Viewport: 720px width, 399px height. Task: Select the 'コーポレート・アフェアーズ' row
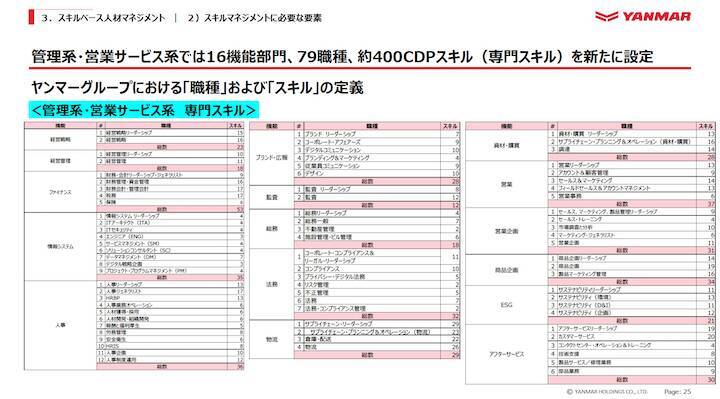coord(377,142)
